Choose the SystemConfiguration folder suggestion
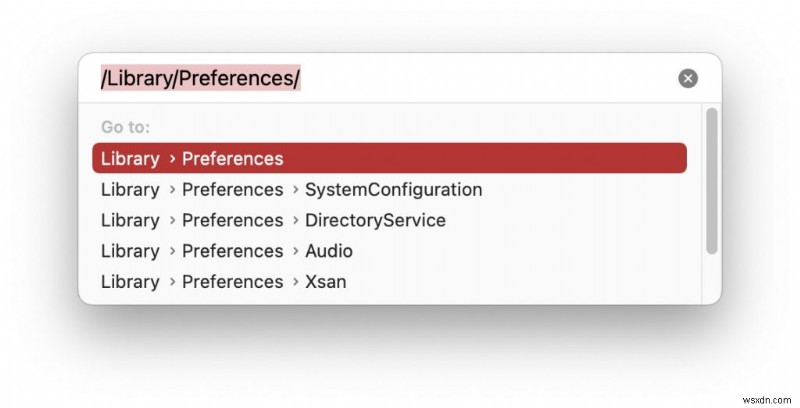Image resolution: width=800 pixels, height=408 pixels. point(393,189)
